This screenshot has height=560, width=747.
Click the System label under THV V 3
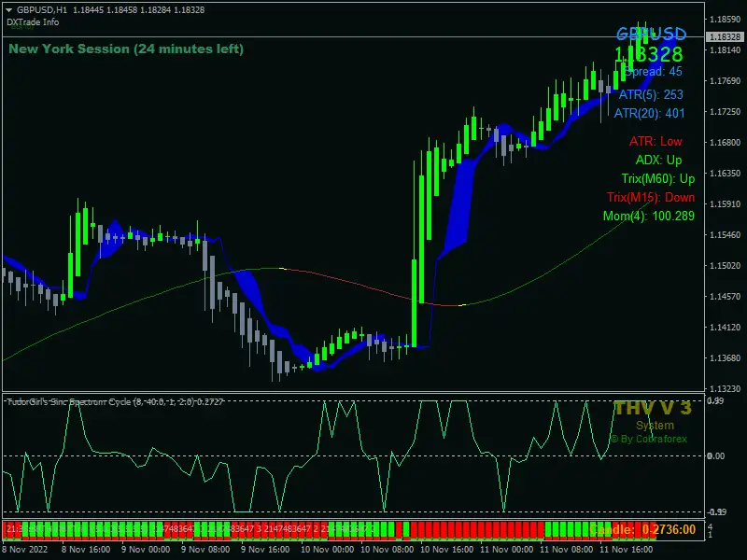pyautogui.click(x=655, y=426)
